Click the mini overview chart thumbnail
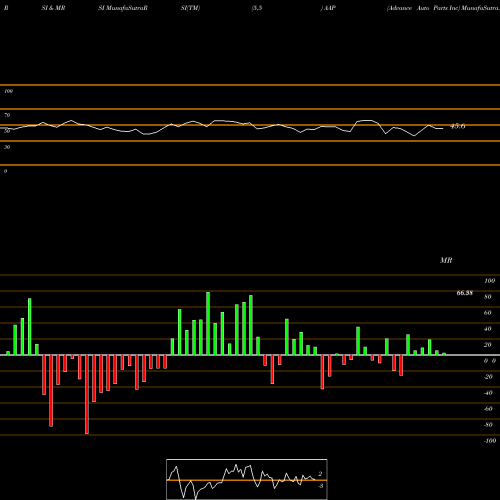500x500 pixels. (247, 479)
